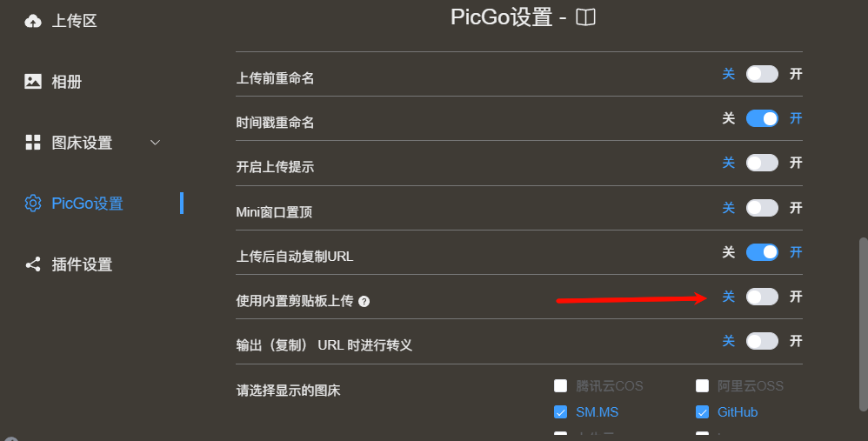Uncheck the GitHub checkbox
868x441 pixels.
pos(703,411)
